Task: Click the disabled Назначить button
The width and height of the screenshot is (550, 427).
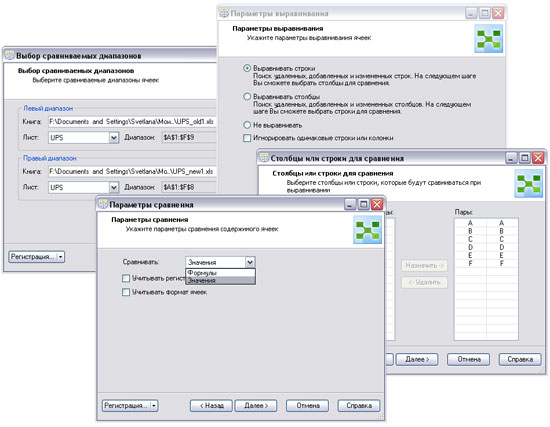Action: pos(424,266)
